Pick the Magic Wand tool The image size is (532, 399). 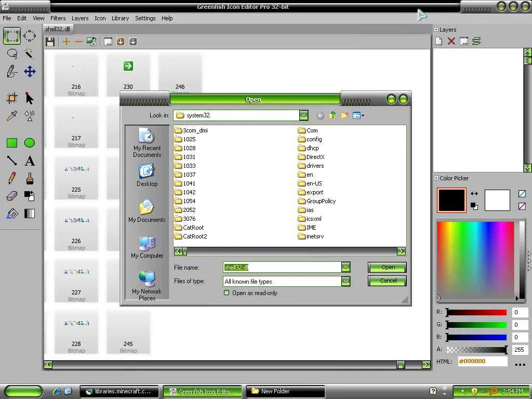coord(30,54)
